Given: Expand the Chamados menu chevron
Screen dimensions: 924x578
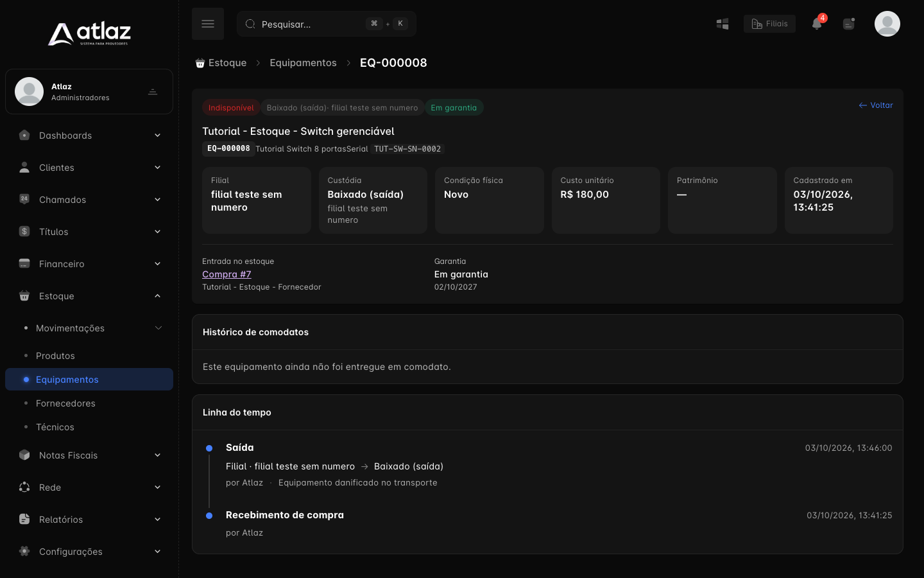Looking at the screenshot, I should (x=157, y=200).
